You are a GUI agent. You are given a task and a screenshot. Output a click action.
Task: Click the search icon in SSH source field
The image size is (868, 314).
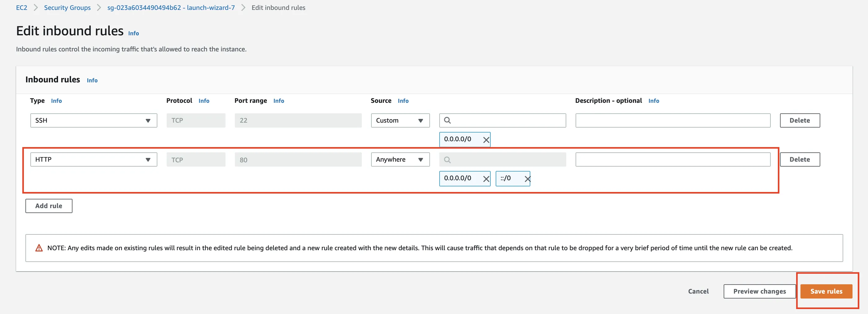(447, 120)
